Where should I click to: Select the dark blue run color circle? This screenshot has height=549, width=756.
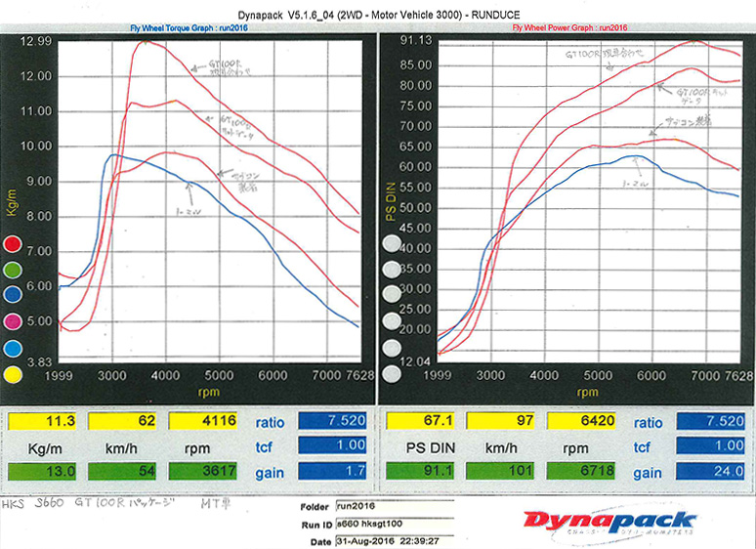click(13, 295)
